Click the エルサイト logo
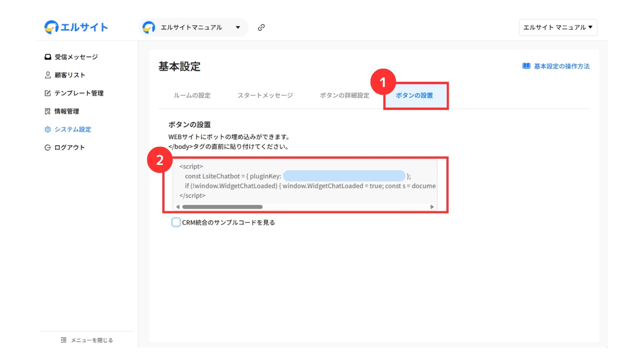The image size is (644, 362). coord(76,27)
